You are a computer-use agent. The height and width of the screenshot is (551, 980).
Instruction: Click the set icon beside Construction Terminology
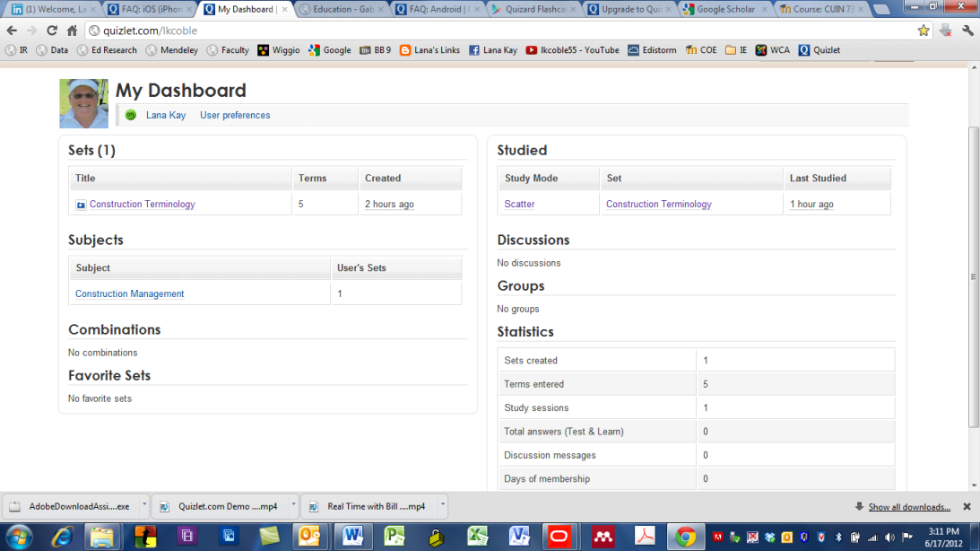(81, 205)
